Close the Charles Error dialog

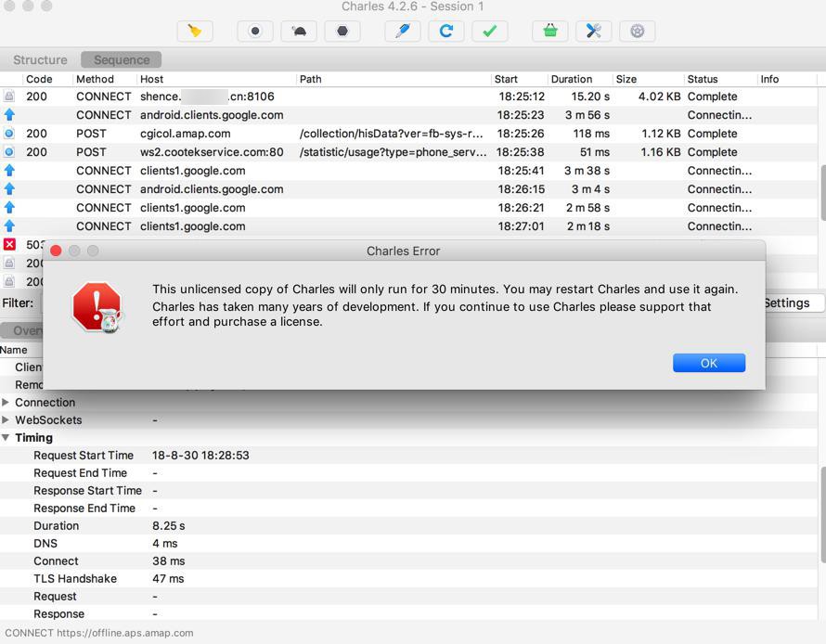(56, 251)
